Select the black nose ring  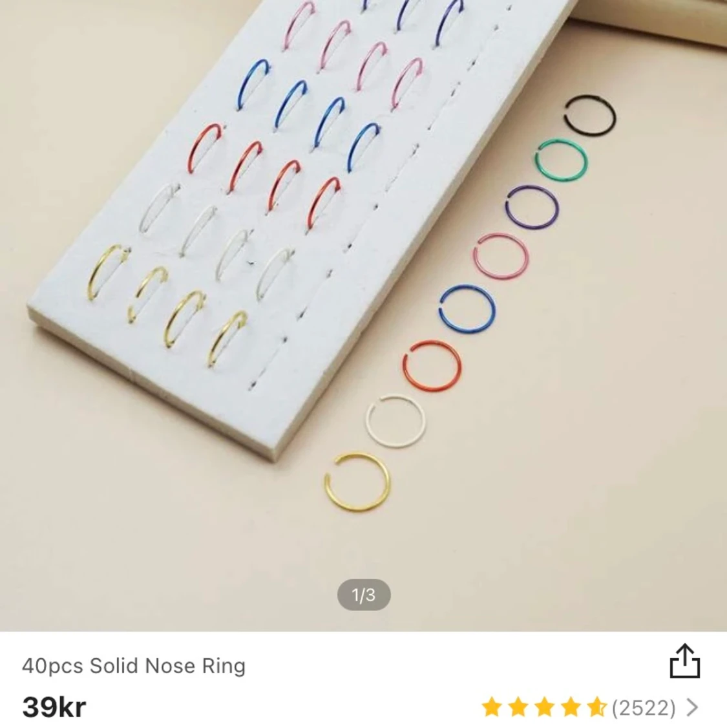589,116
